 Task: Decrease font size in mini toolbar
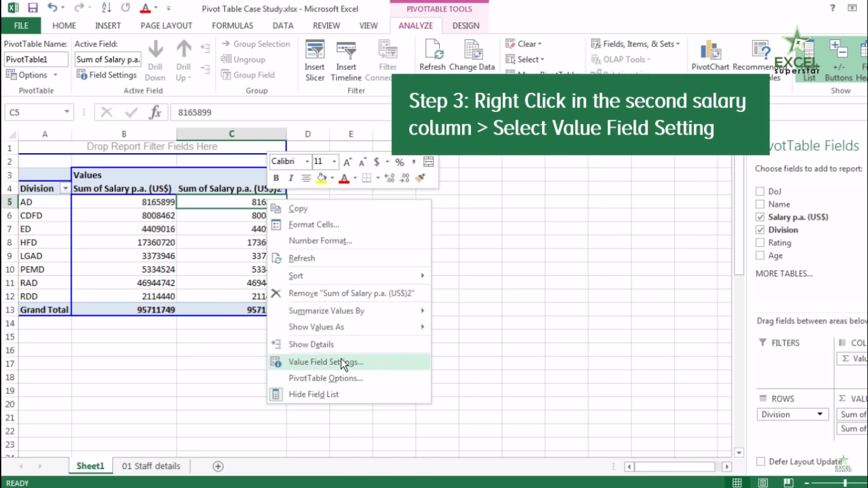click(x=362, y=162)
